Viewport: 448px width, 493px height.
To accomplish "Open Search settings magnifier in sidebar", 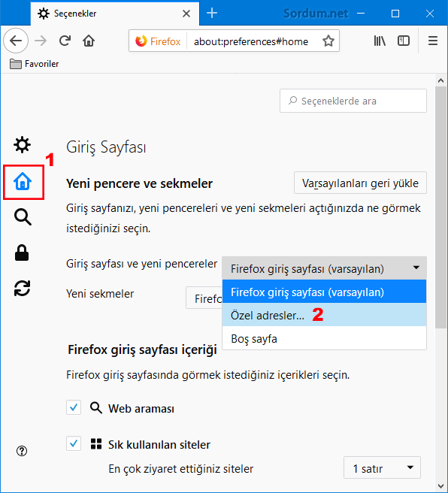I will (23, 217).
